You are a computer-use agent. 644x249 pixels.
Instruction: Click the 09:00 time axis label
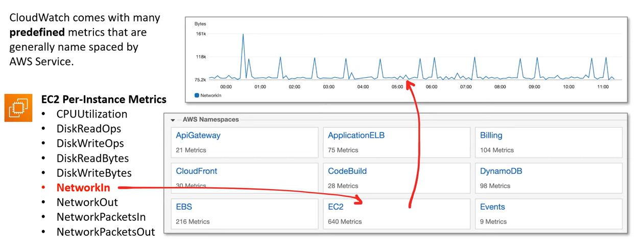(x=534, y=87)
